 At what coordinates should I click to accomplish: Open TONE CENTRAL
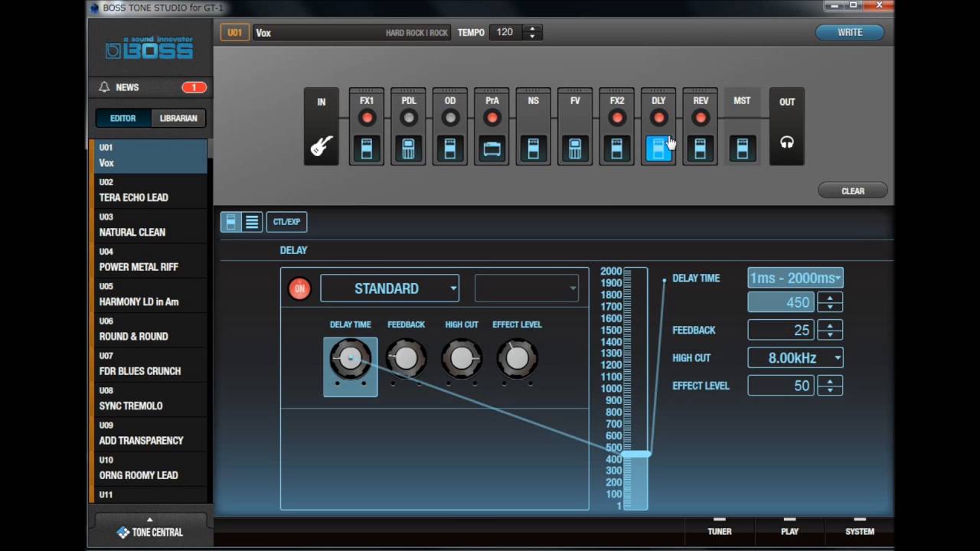[150, 532]
